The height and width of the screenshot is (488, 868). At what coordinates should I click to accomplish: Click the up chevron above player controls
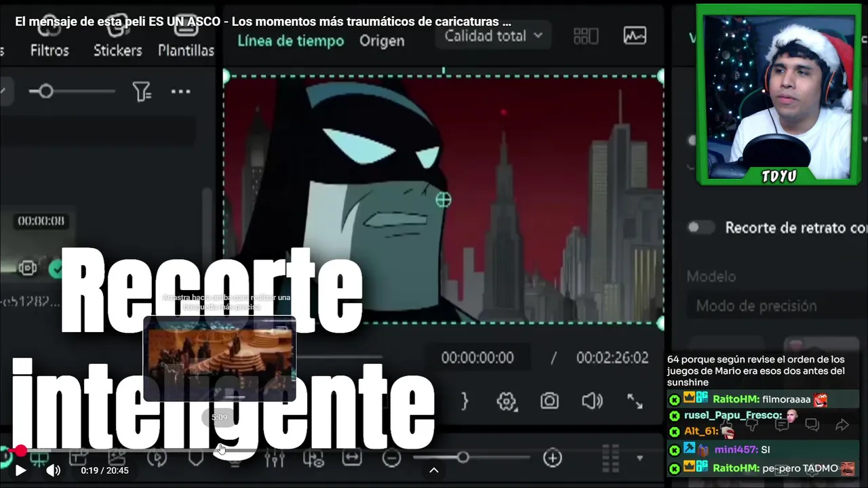pos(434,470)
